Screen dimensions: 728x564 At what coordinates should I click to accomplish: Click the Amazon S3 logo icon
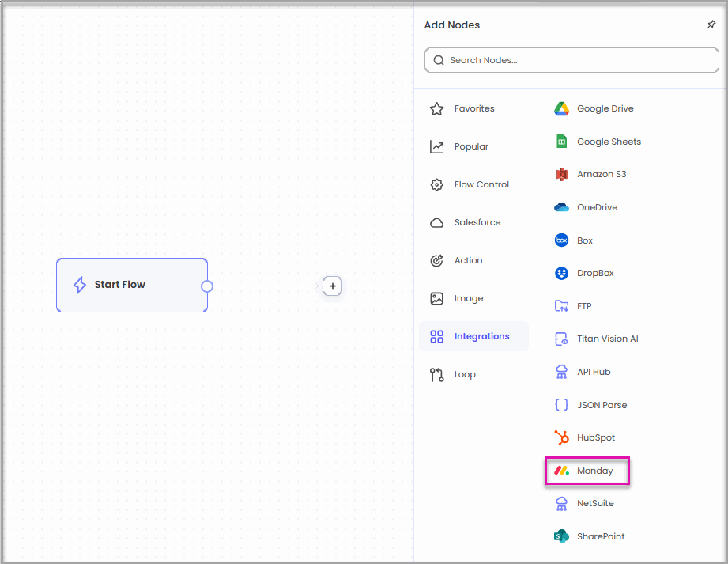coord(561,174)
